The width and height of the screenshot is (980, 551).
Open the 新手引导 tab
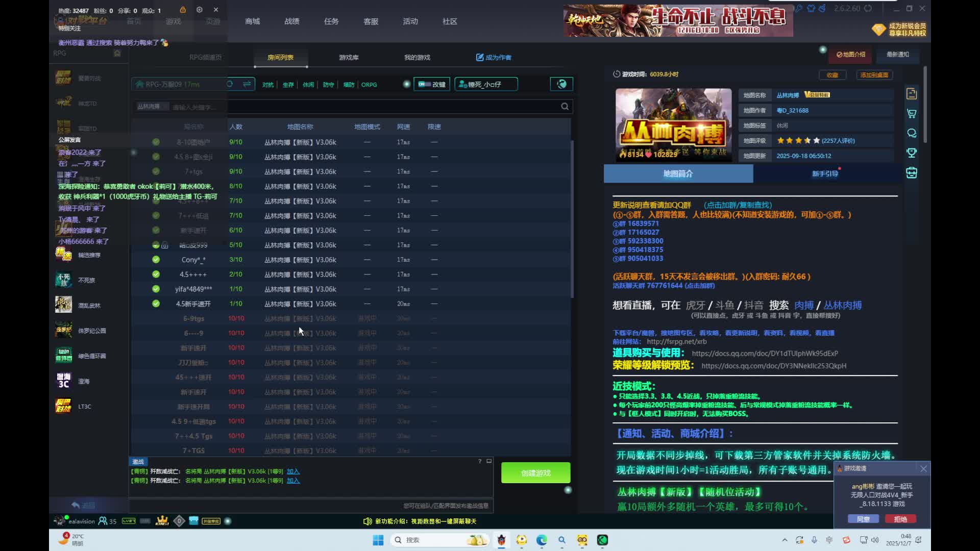[825, 173]
